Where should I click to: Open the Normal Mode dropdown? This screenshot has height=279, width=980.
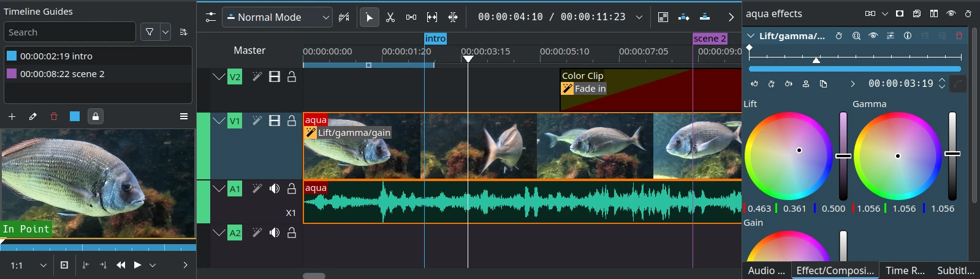point(278,17)
